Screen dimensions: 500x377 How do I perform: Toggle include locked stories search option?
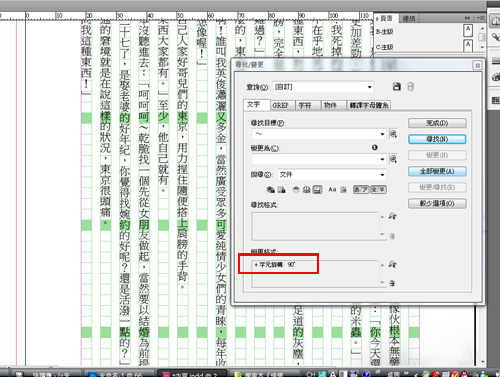282,190
